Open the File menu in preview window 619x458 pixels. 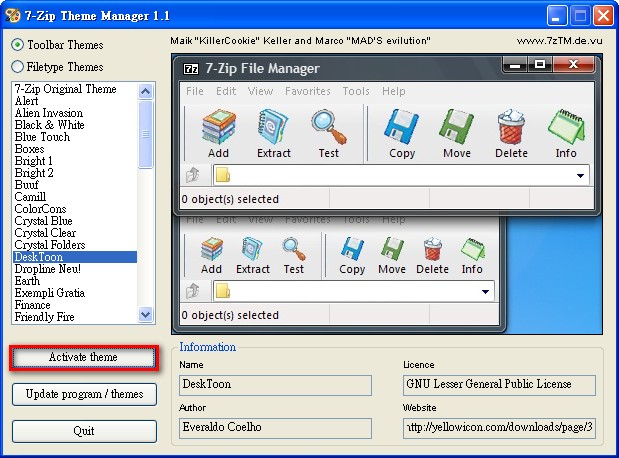(x=195, y=91)
